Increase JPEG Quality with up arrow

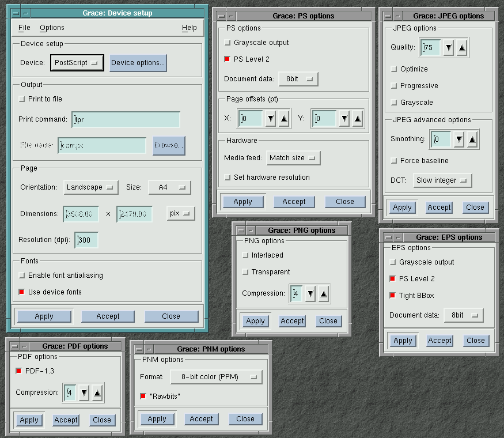pyautogui.click(x=461, y=48)
